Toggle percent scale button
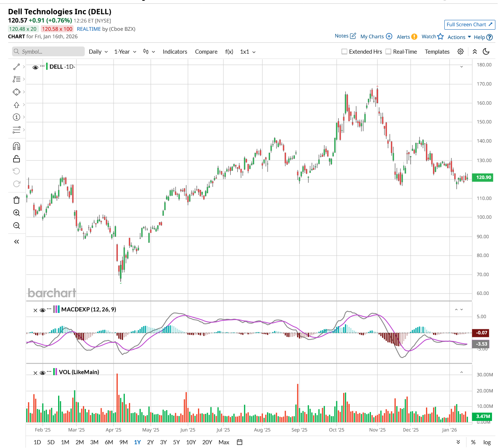 473,442
